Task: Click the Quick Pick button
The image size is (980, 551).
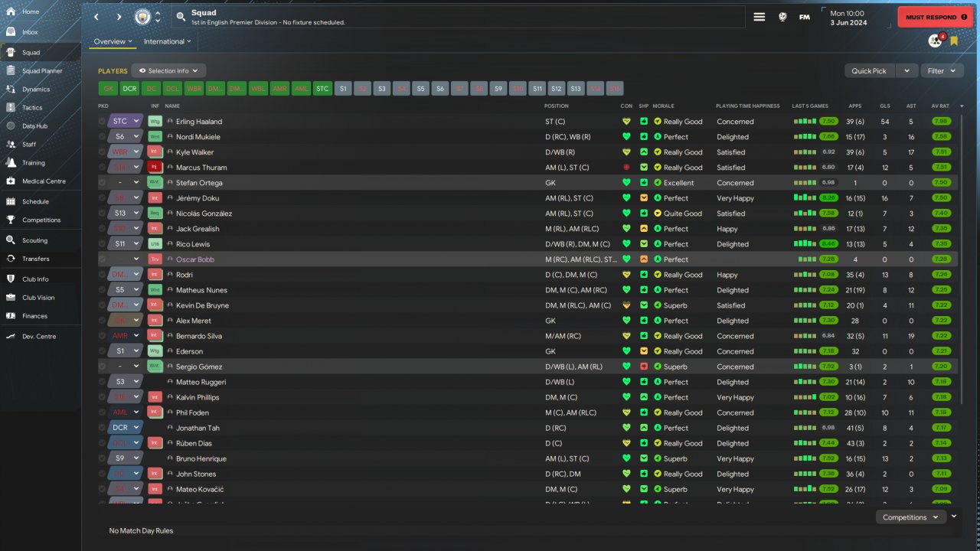Action: pos(869,70)
